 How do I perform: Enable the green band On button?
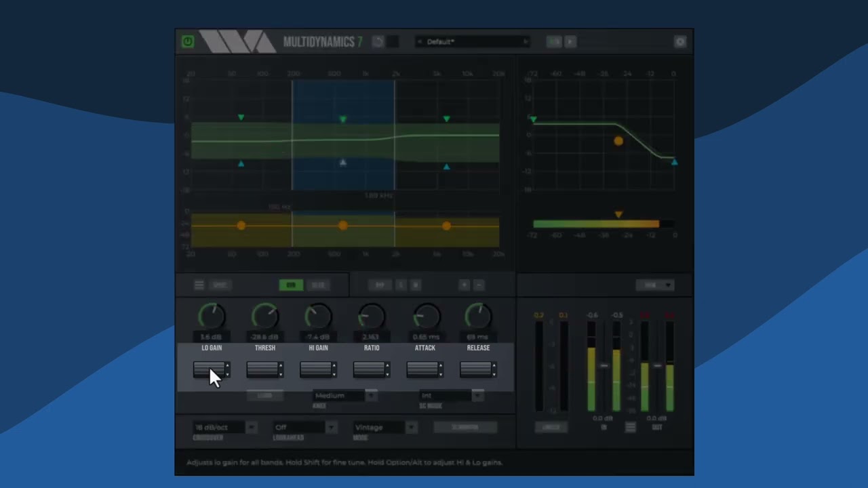pos(291,285)
